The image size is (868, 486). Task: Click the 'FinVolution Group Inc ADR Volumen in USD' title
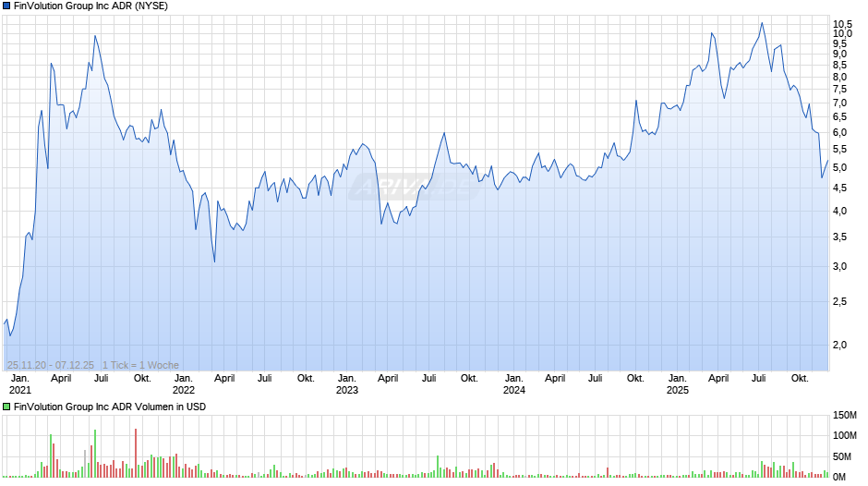tap(110, 407)
